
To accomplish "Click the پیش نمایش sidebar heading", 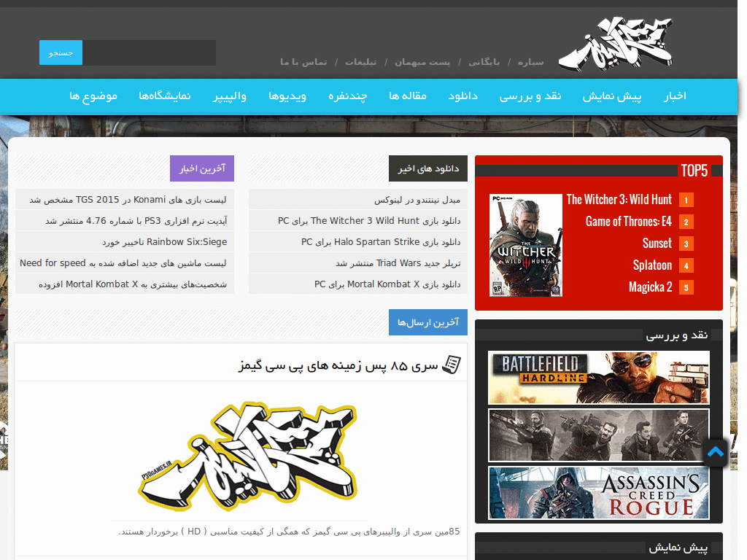I will [678, 548].
